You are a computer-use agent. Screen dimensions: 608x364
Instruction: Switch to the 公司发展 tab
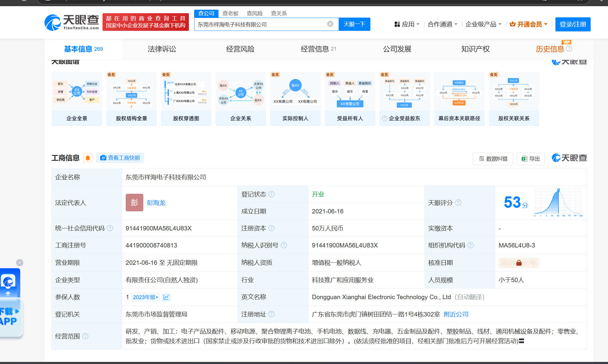(397, 49)
